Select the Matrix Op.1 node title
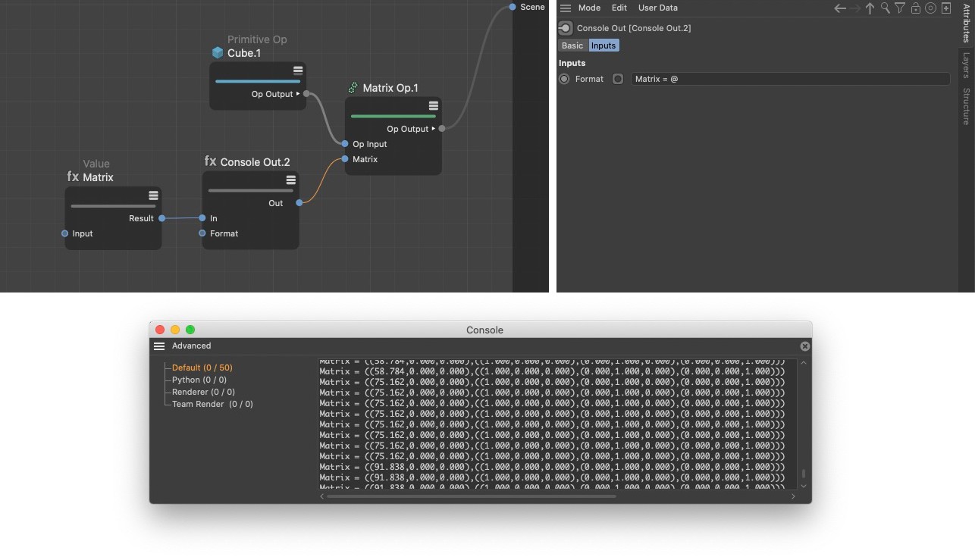975x560 pixels. tap(390, 88)
